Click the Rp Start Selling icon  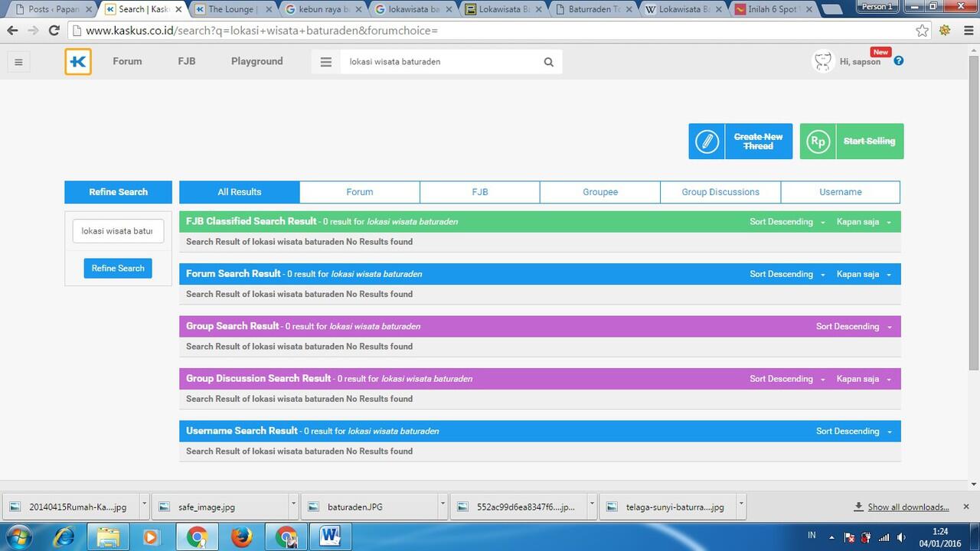click(818, 142)
